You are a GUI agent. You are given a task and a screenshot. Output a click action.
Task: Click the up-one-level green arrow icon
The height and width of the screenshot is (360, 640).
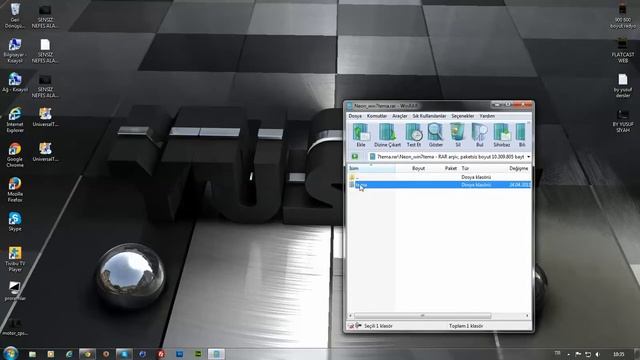pyautogui.click(x=355, y=157)
